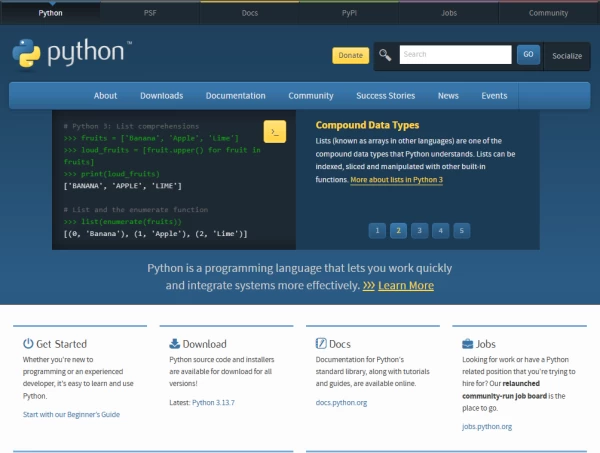This screenshot has width=600, height=453.
Task: Launch the interactive shell icon button
Action: click(276, 131)
